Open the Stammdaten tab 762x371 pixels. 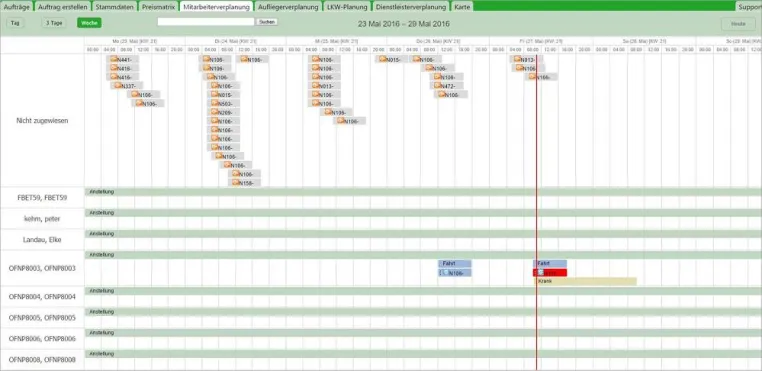click(x=115, y=7)
